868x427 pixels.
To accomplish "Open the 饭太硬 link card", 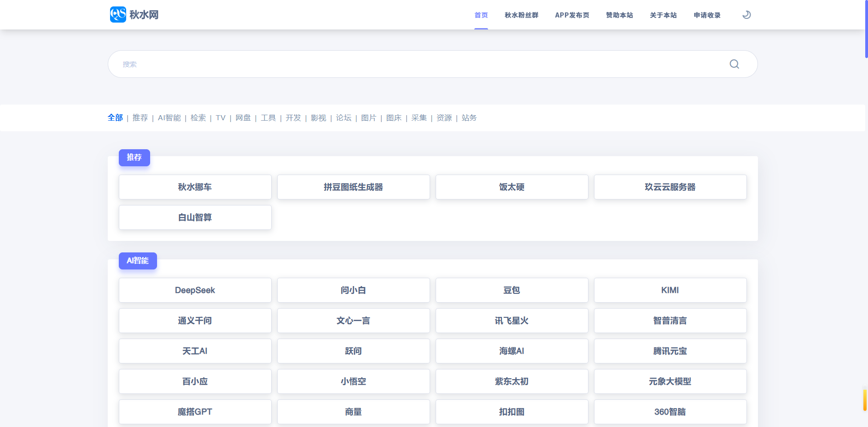I will tap(512, 187).
